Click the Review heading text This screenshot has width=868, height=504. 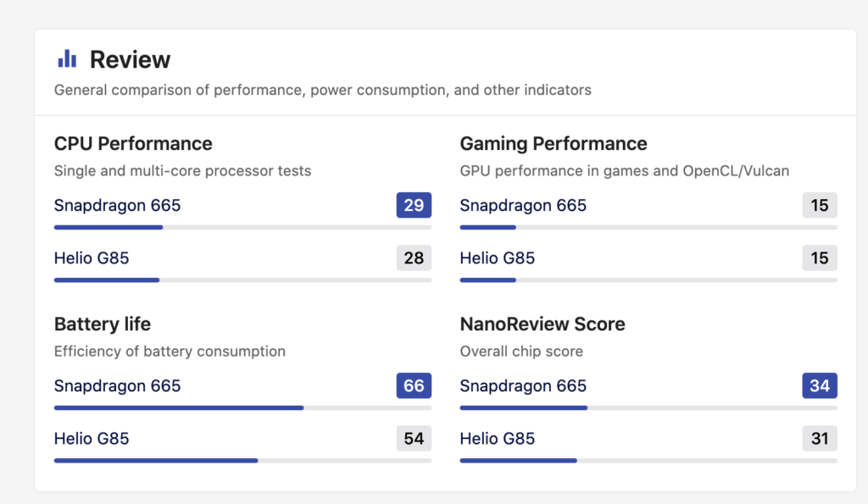[x=130, y=59]
